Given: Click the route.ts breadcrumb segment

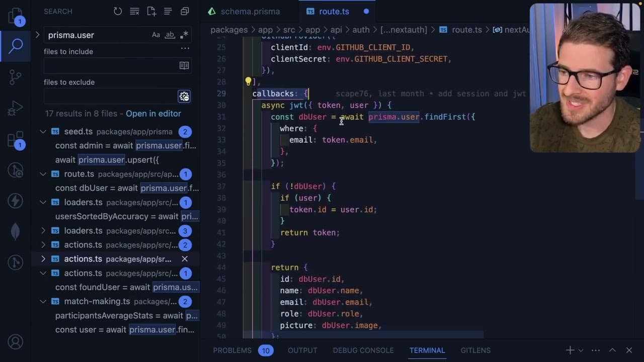Looking at the screenshot, I should point(466,30).
